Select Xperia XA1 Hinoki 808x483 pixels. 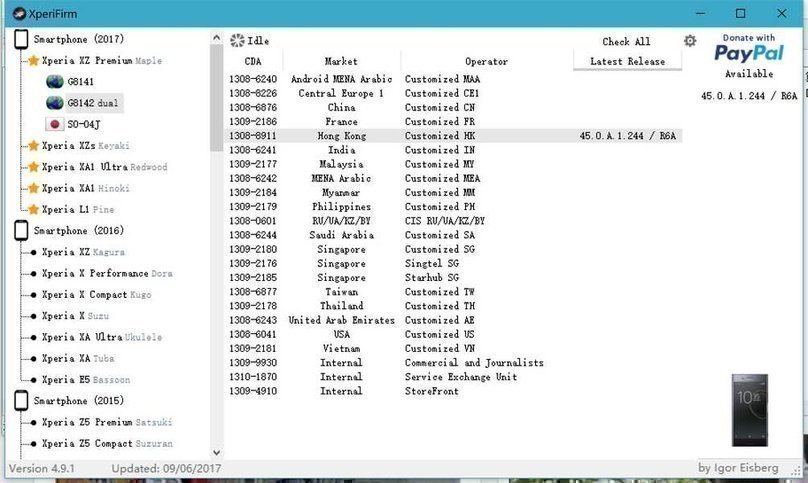click(86, 188)
